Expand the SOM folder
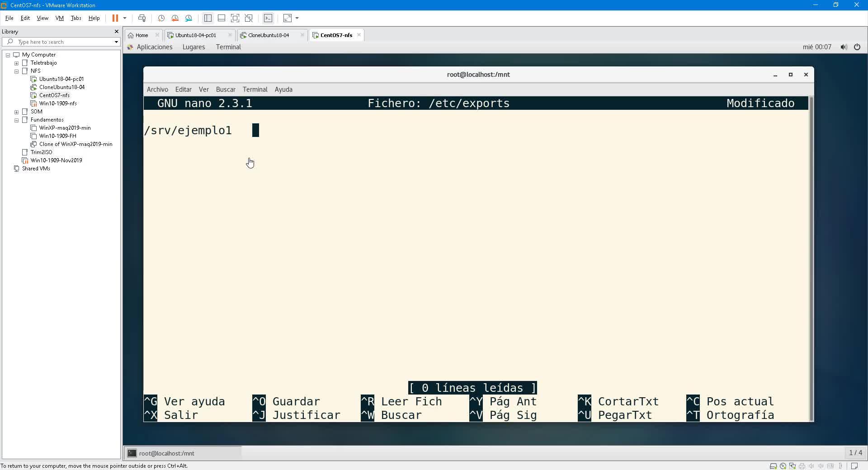Screen dimensions: 868x470 16,112
